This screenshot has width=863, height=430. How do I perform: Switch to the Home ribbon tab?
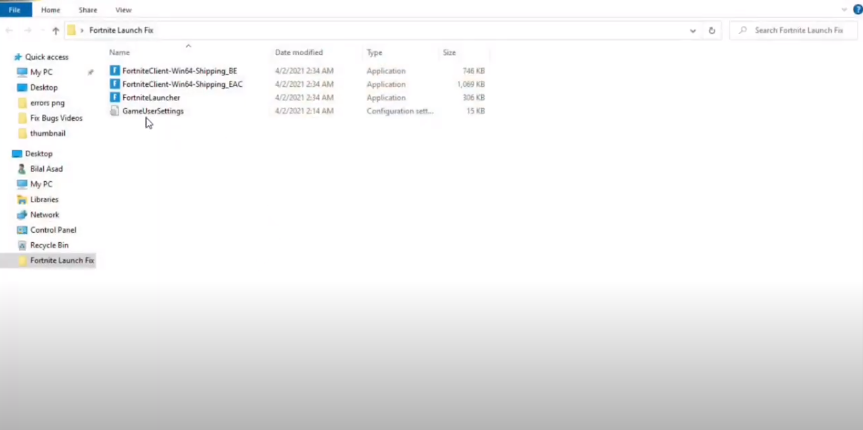51,10
